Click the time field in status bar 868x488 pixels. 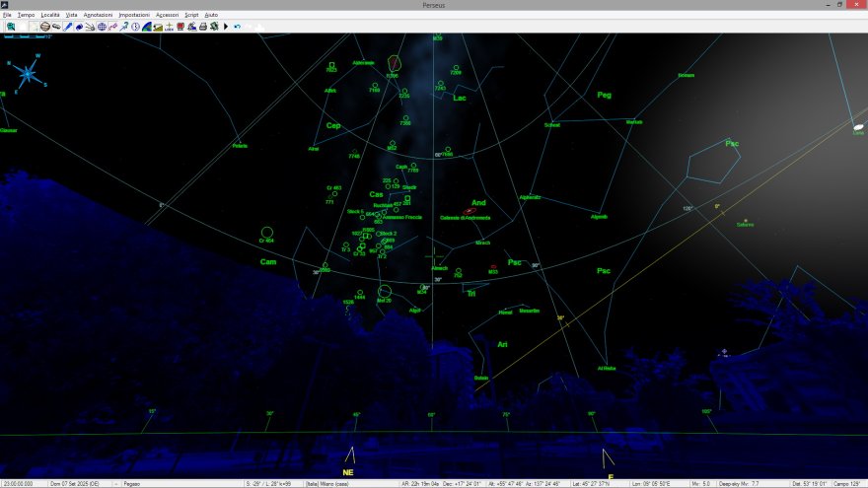click(18, 483)
